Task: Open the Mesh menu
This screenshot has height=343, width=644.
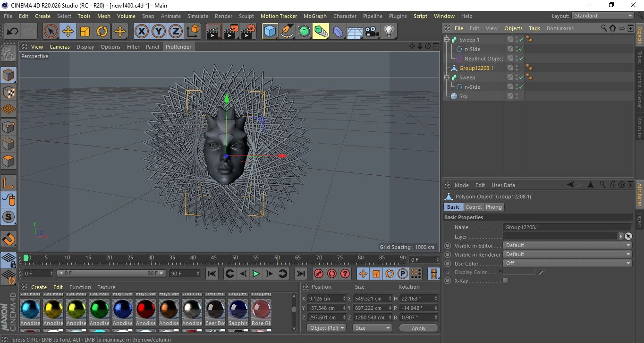Action: pos(104,16)
